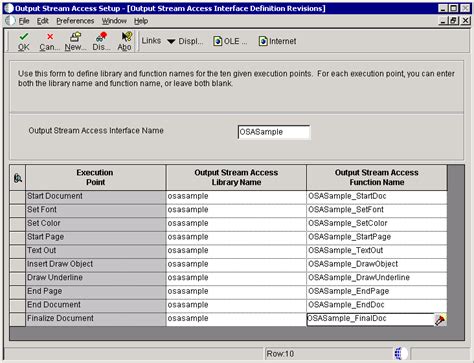Open the Edit menu

coord(42,21)
